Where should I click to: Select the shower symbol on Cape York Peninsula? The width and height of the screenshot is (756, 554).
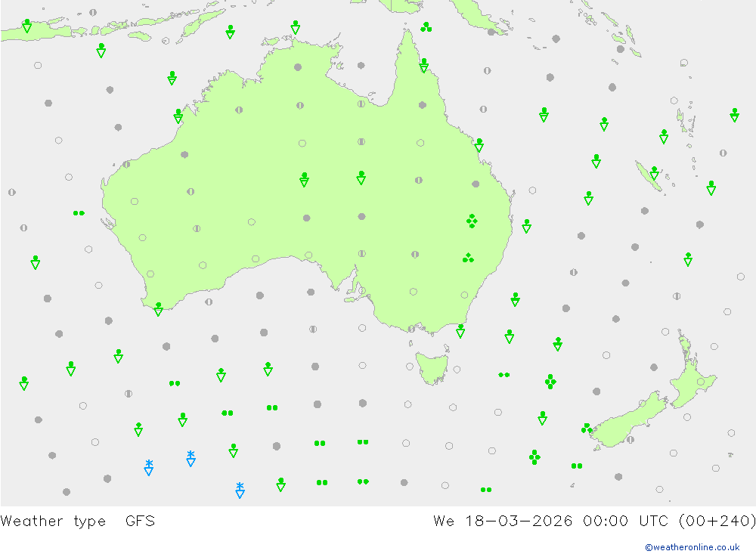(424, 66)
